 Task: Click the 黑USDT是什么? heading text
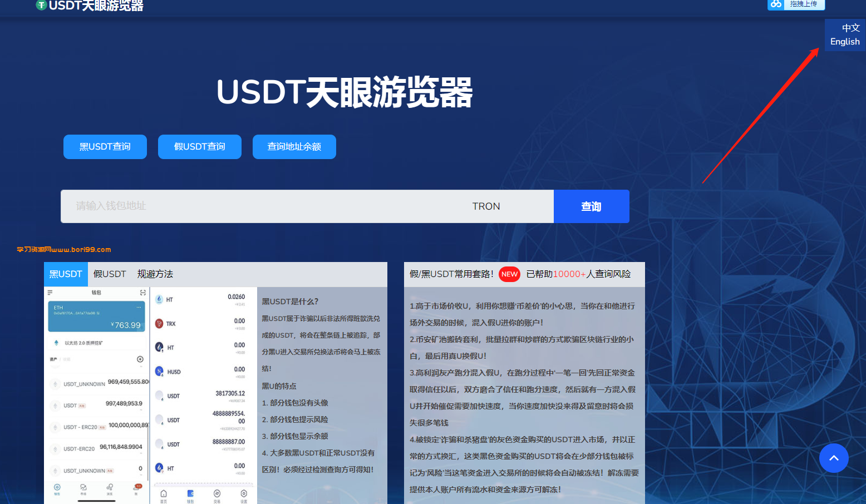click(290, 302)
